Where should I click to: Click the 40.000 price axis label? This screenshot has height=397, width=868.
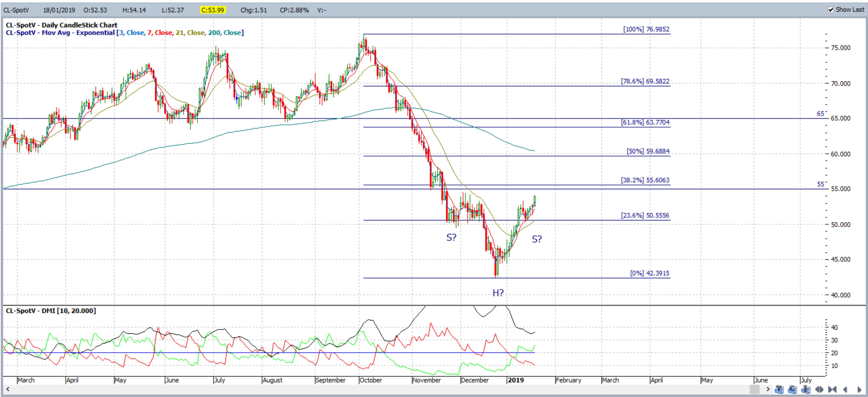tap(841, 295)
